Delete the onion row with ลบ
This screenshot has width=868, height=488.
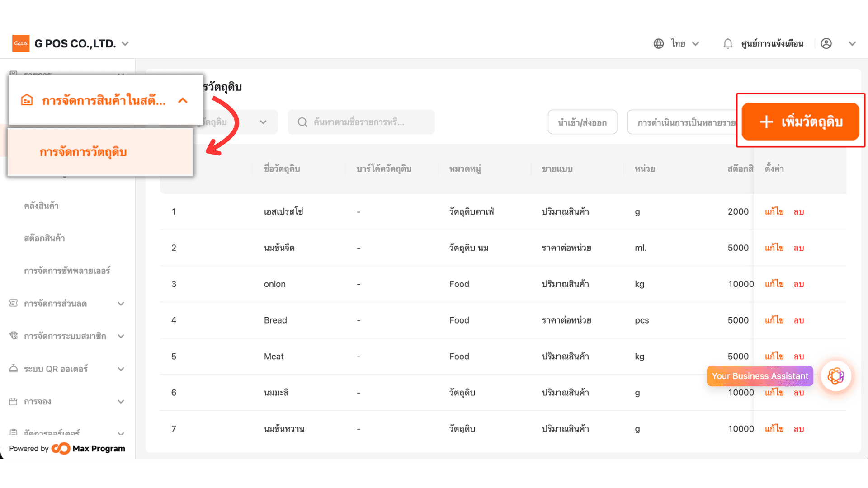(799, 284)
